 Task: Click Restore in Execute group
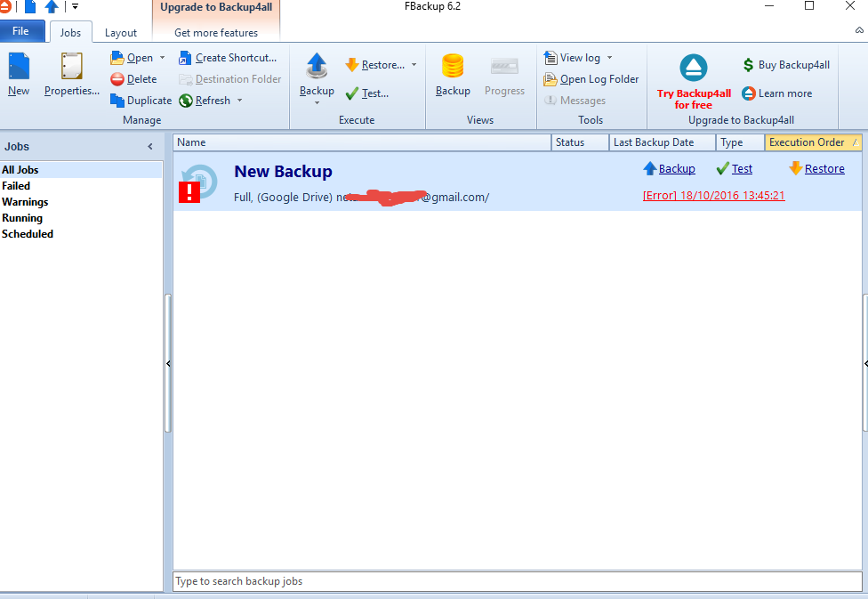(374, 65)
